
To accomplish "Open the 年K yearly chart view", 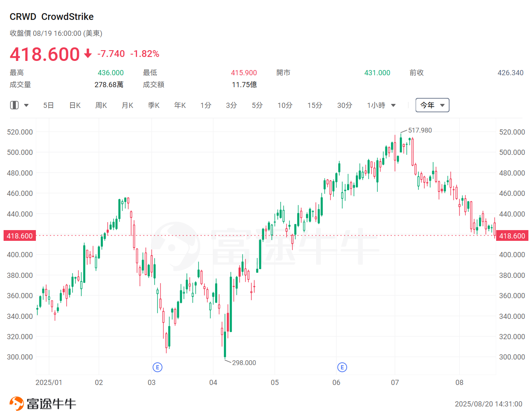I will 180,105.
